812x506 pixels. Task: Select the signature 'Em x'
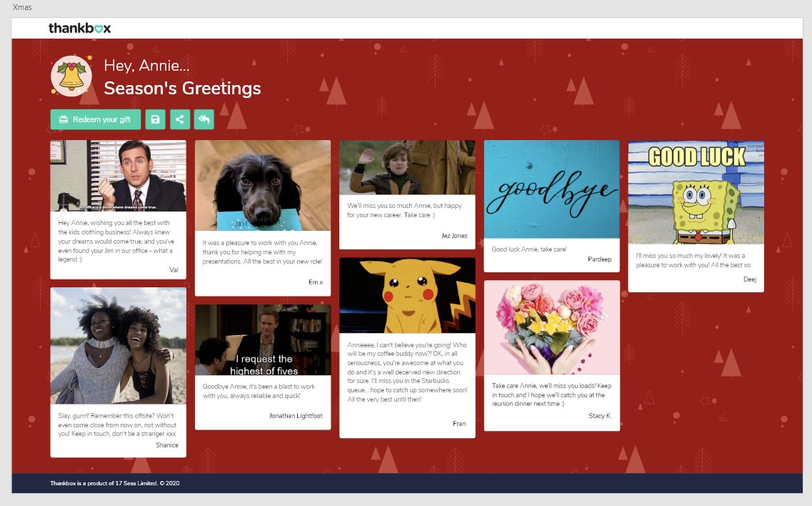316,282
